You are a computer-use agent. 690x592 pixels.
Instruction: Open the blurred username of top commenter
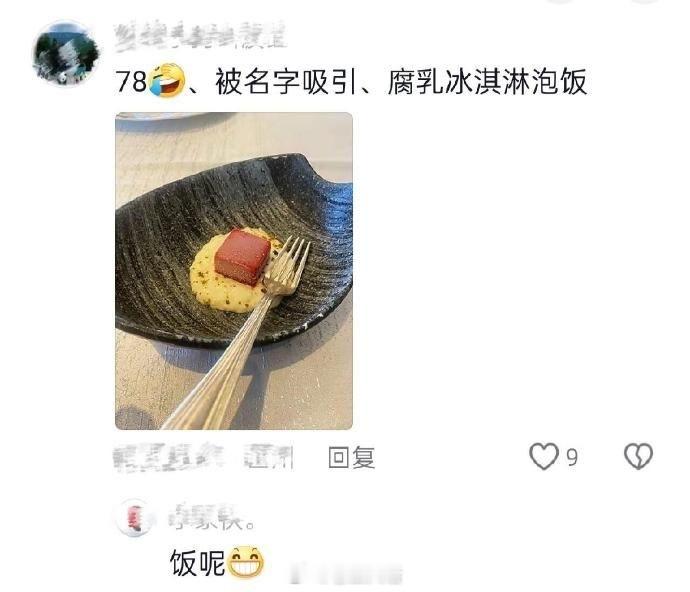200,37
